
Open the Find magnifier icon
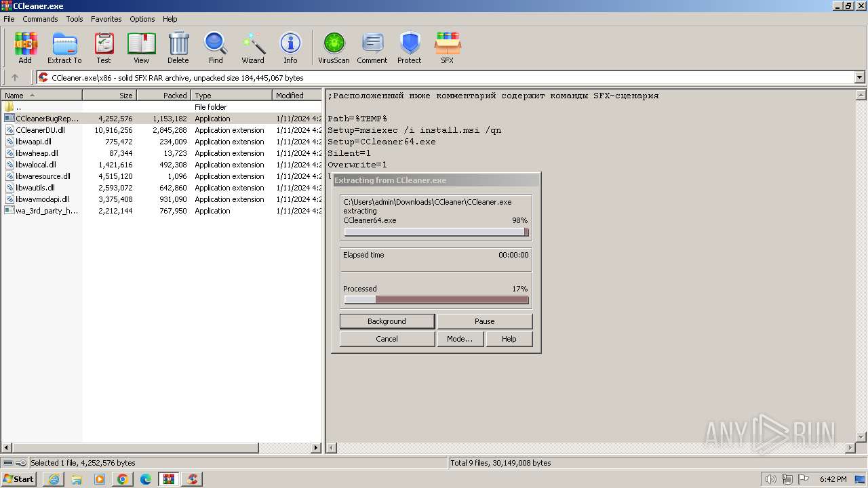(x=216, y=47)
